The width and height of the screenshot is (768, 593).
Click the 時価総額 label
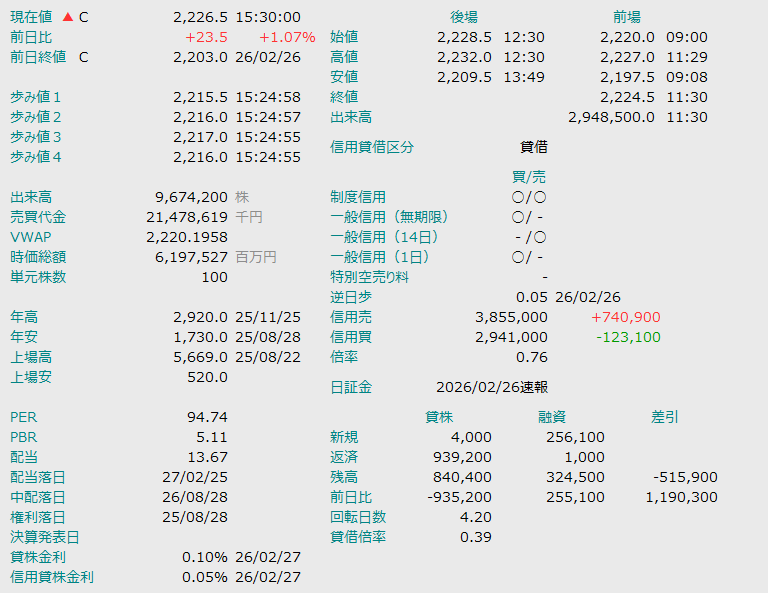point(38,257)
